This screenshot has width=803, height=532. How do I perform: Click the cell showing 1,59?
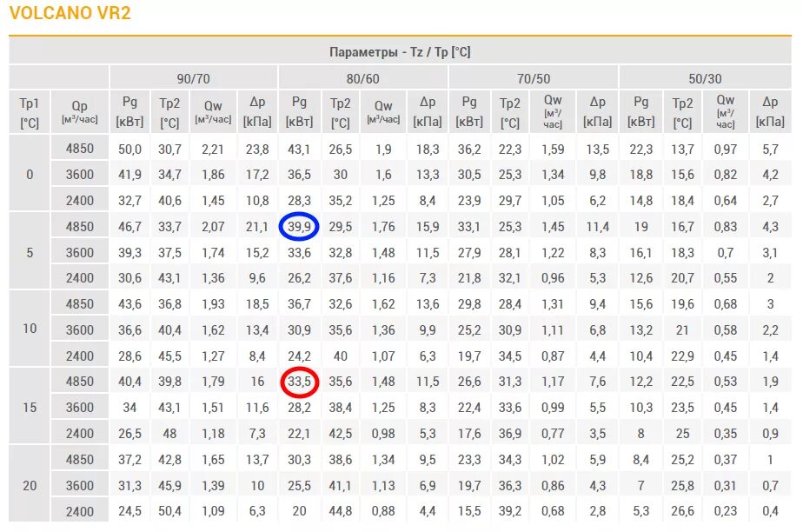coord(553,149)
